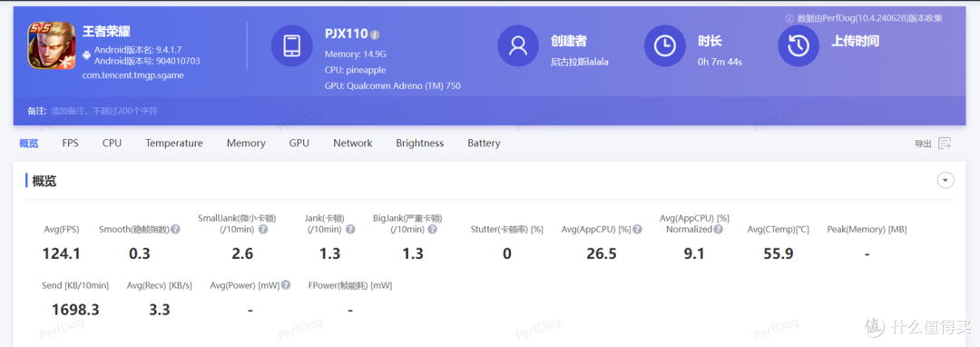Viewport: 980px width, 347px height.
Task: Click the clock duration icon
Action: (665, 45)
